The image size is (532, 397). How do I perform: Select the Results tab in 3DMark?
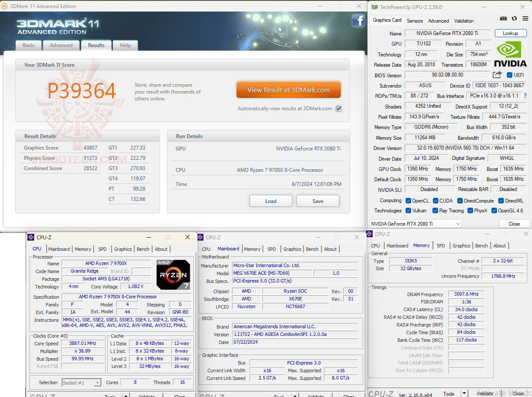coord(96,45)
